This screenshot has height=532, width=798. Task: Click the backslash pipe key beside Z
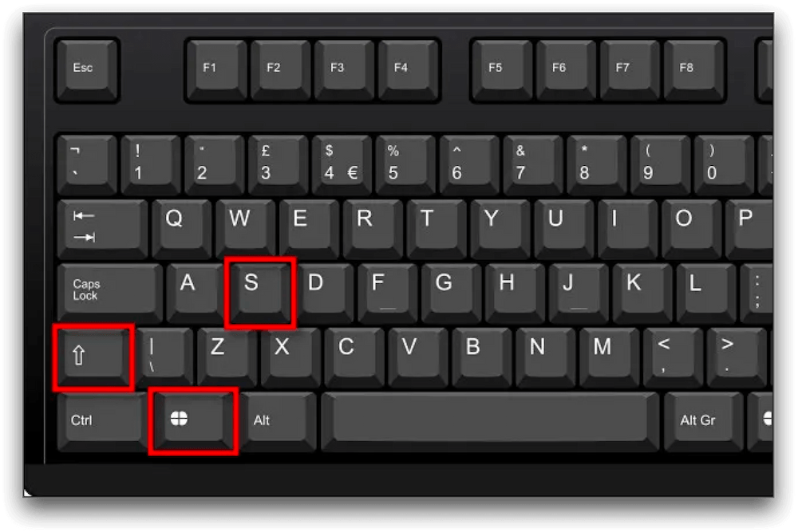164,357
